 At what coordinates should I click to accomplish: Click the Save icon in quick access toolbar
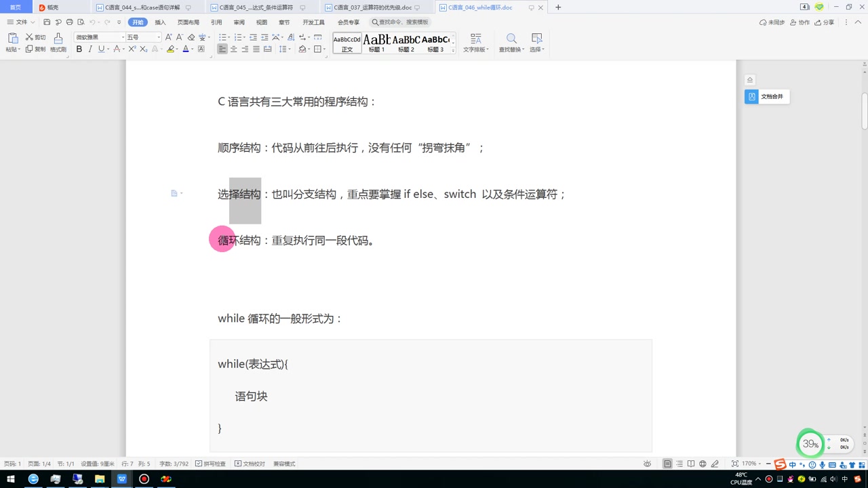click(x=47, y=22)
